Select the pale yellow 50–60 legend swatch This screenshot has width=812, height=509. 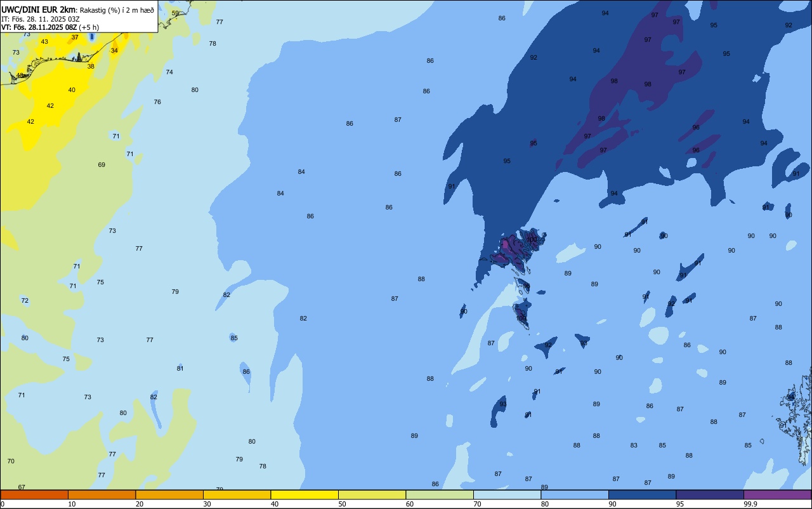tap(372, 494)
